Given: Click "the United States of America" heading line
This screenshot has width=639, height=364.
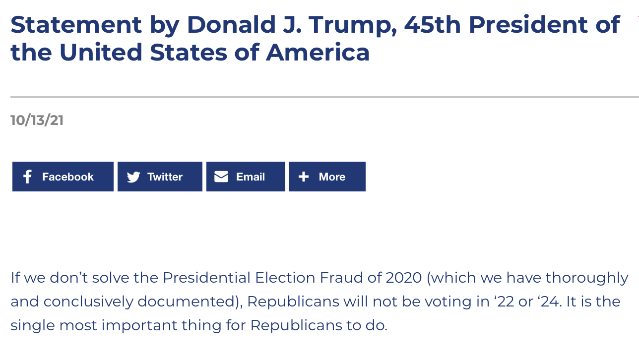Looking at the screenshot, I should pyautogui.click(x=190, y=52).
